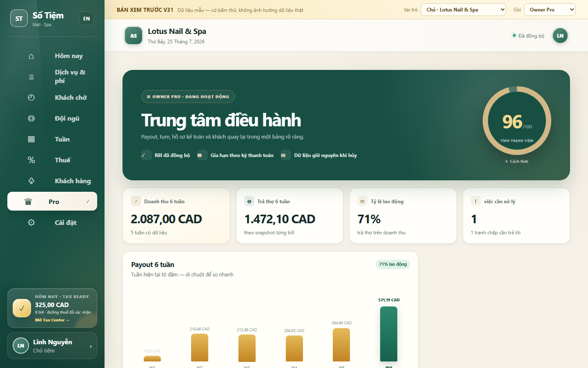Click the Lotus Nail & Spa &S logo

tap(134, 36)
